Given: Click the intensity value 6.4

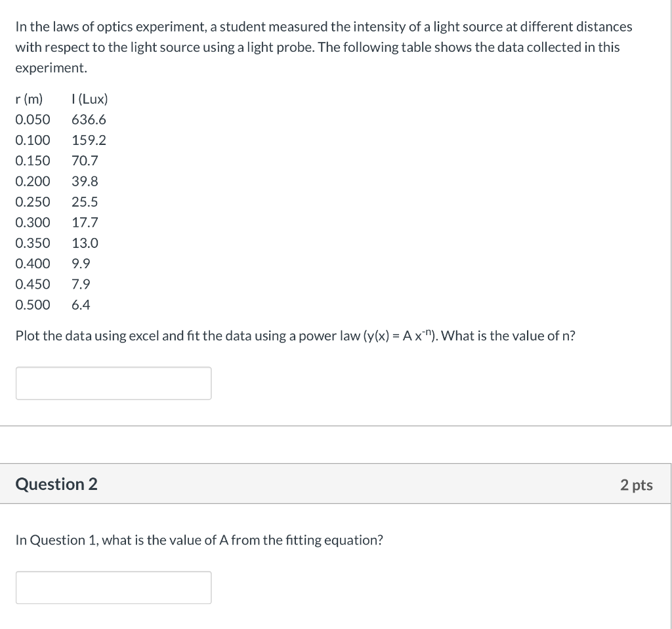Looking at the screenshot, I should tap(81, 305).
